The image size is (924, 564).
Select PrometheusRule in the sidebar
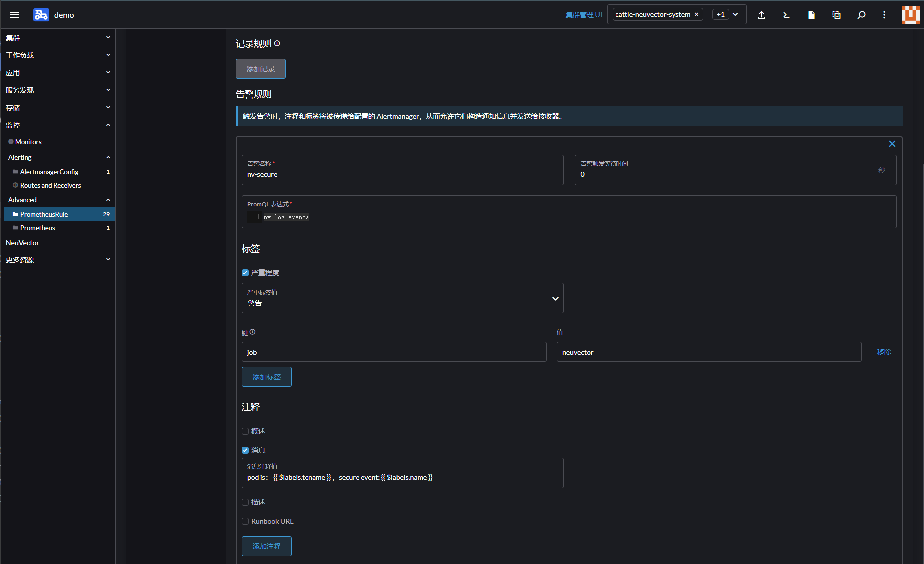click(x=59, y=214)
